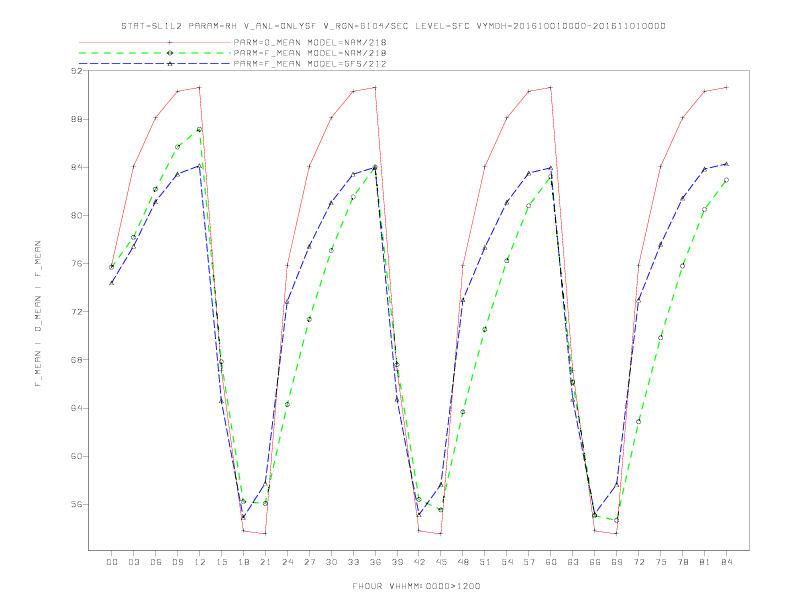Click the x-axis title FHOUR VHHMM:0000>1200
The image size is (792, 612).
[416, 586]
